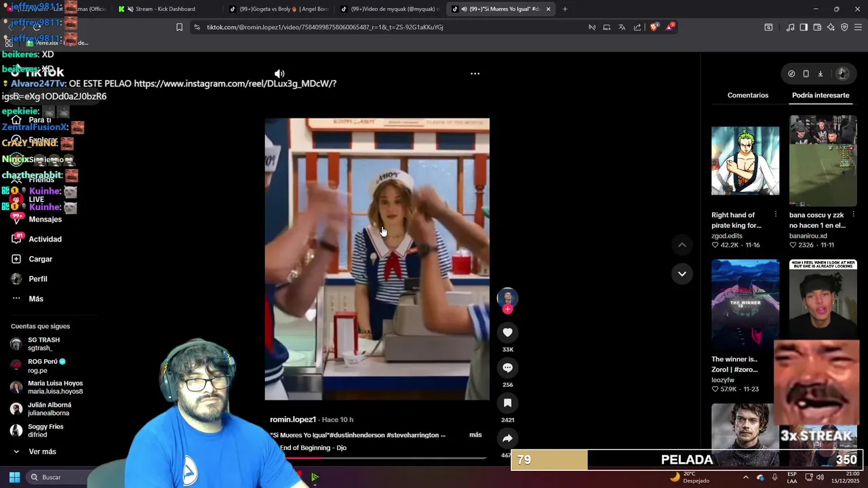868x488 pixels.
Task: Open Actividad in sidebar
Action: [x=45, y=239]
